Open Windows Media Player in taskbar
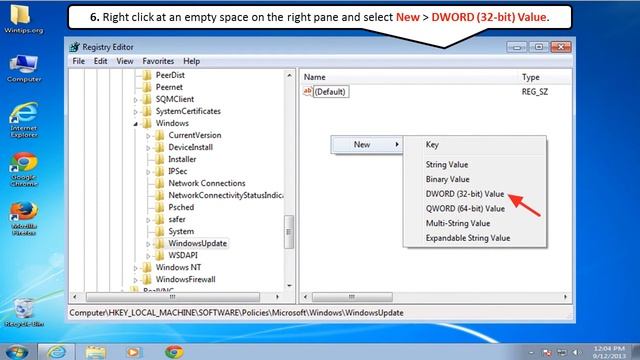This screenshot has width=640, height=360. (133, 352)
